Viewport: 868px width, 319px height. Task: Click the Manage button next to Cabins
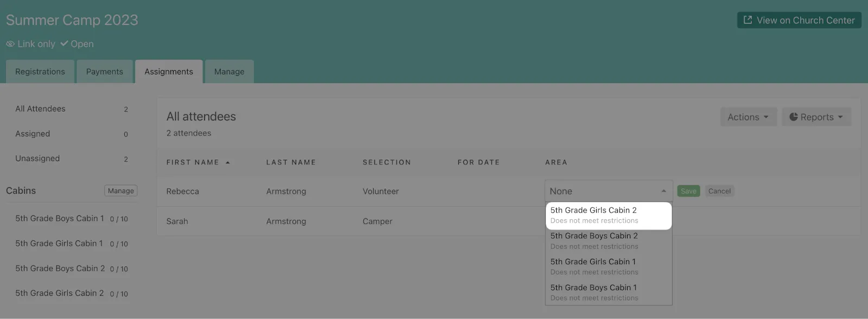click(120, 191)
